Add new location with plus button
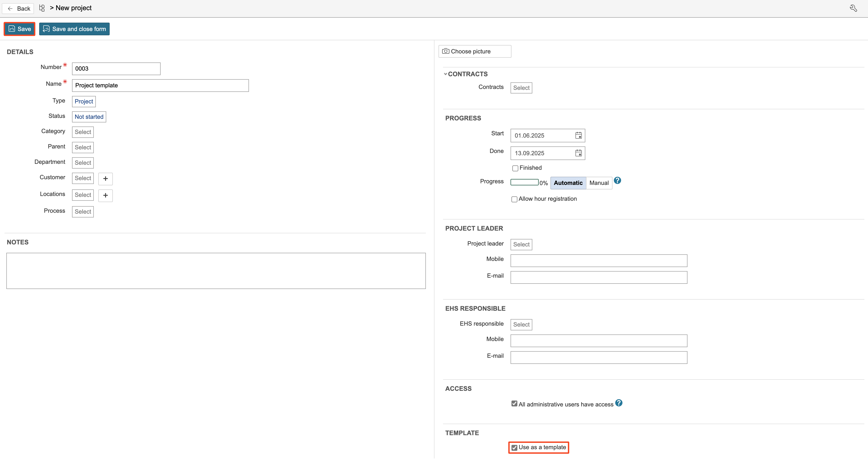Image resolution: width=868 pixels, height=463 pixels. (x=106, y=195)
